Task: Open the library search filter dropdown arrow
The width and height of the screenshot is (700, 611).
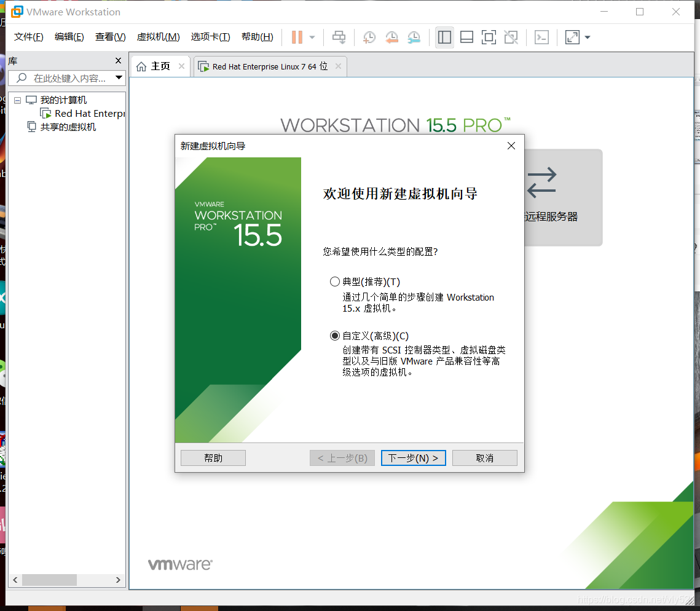Action: [x=119, y=77]
